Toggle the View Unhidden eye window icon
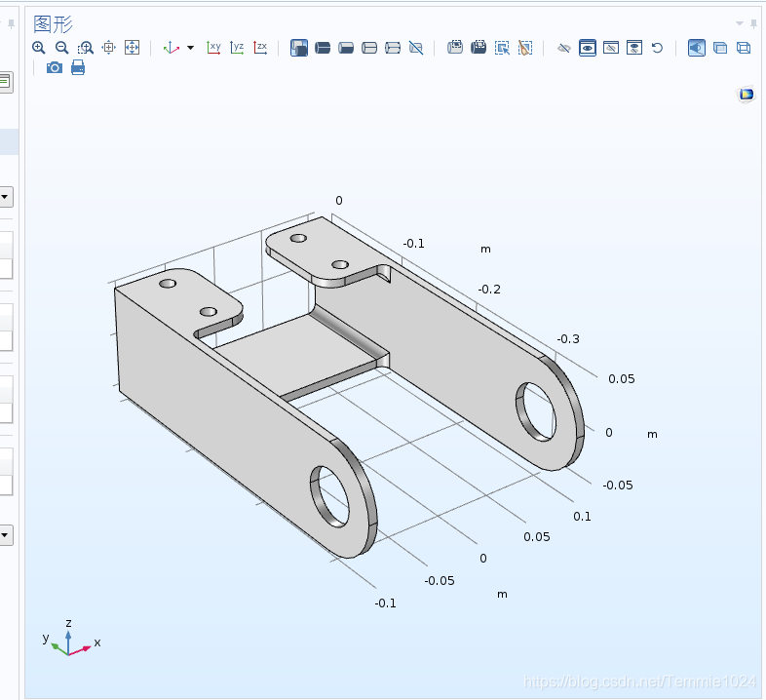The image size is (766, 700). [x=588, y=48]
